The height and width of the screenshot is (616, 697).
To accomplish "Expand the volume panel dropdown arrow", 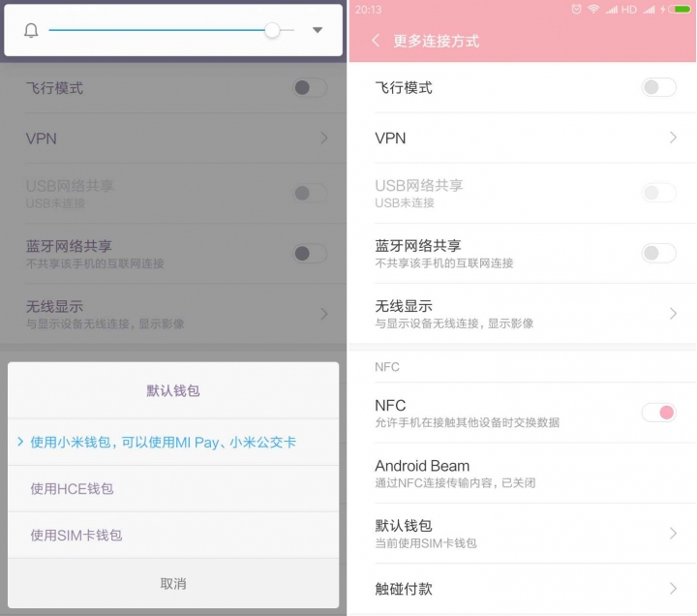I will click(317, 30).
